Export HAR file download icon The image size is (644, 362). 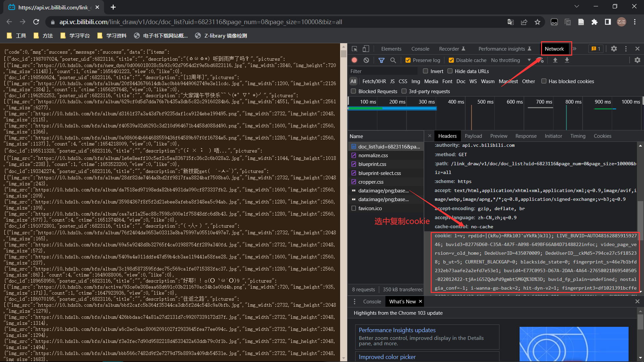[x=567, y=60]
